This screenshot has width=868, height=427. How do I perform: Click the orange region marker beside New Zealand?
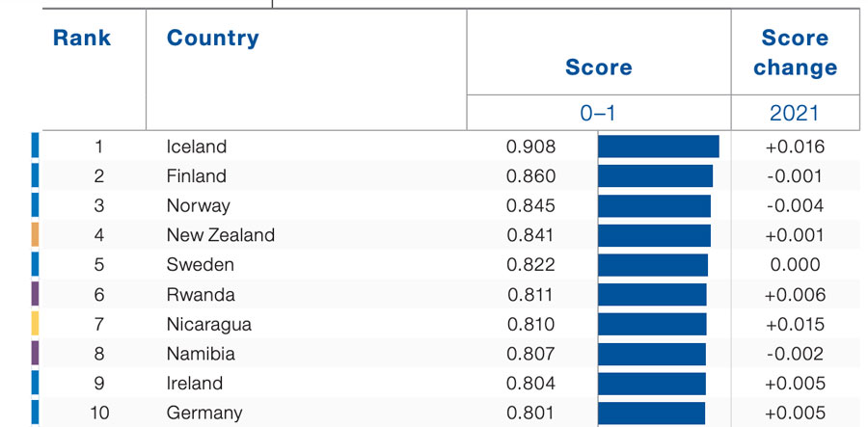[x=35, y=235]
